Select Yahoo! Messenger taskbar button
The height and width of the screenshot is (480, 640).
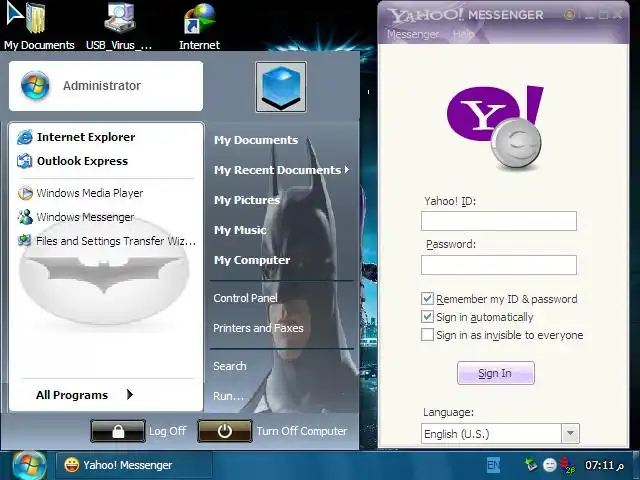click(x=134, y=465)
